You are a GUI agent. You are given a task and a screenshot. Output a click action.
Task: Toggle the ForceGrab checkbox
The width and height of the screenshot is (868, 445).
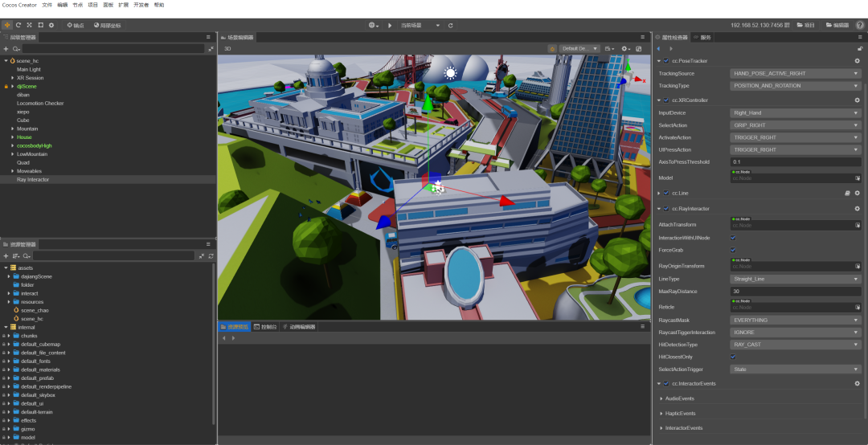[733, 250]
